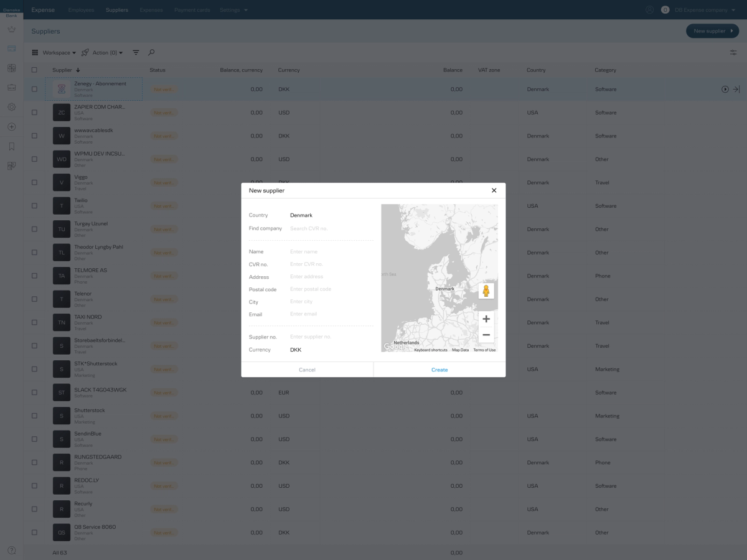The image size is (747, 560).
Task: Open the search magnifier icon
Action: pos(151,53)
